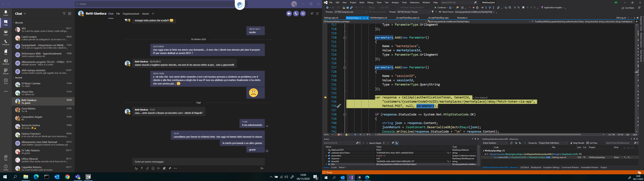Open the Process combo box
Screen dimensions: 644x181
(x=351, y=12)
